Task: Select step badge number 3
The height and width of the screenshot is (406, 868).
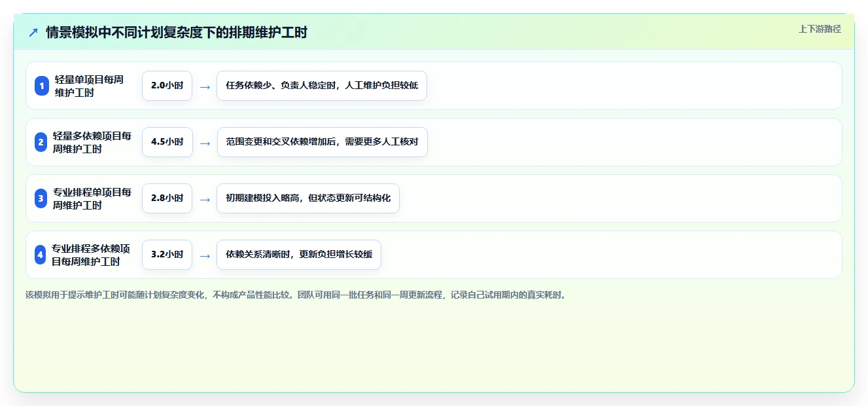Action: pos(41,198)
